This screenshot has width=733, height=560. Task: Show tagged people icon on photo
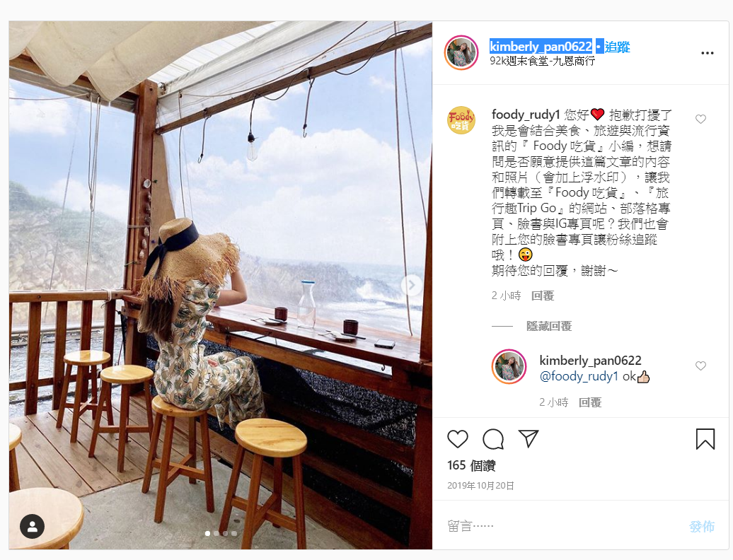click(33, 526)
